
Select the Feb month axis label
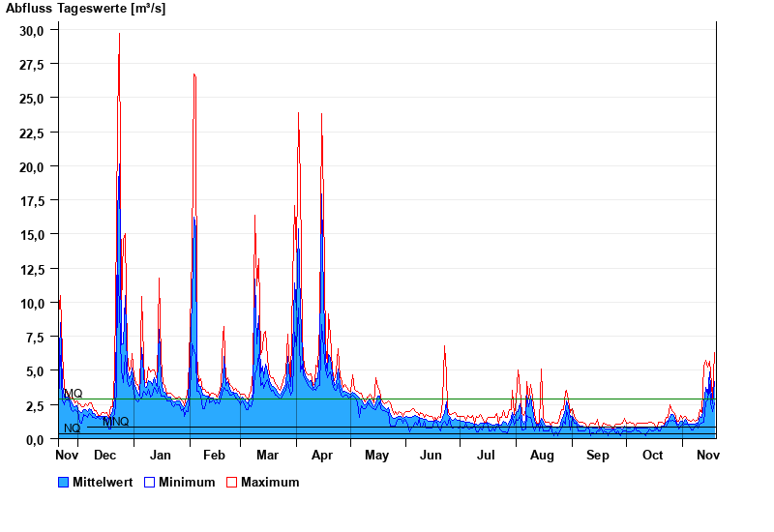pos(214,455)
